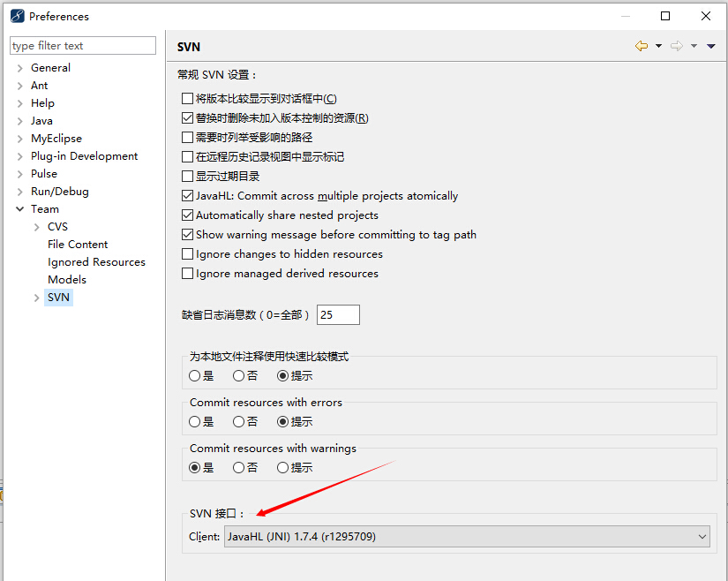Open the SVN Client interface dropdown
The image size is (728, 581).
(467, 537)
